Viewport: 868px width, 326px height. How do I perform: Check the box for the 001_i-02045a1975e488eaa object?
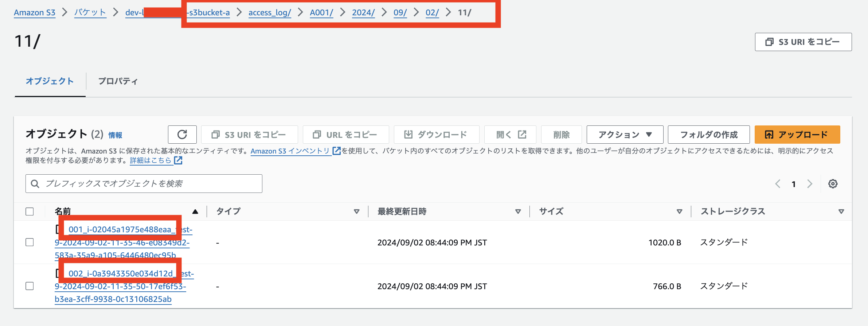(30, 242)
